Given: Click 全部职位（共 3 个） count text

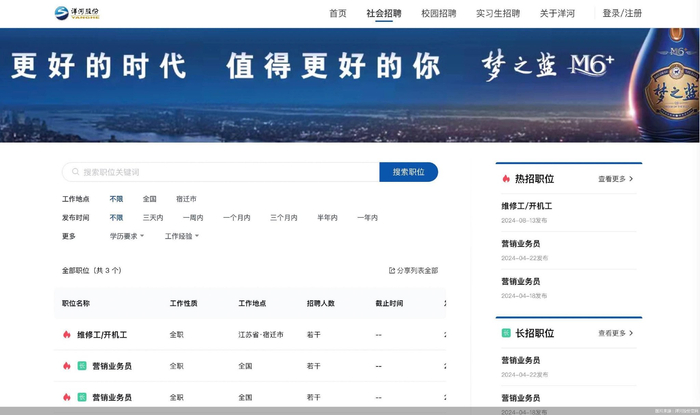Looking at the screenshot, I should pos(92,270).
